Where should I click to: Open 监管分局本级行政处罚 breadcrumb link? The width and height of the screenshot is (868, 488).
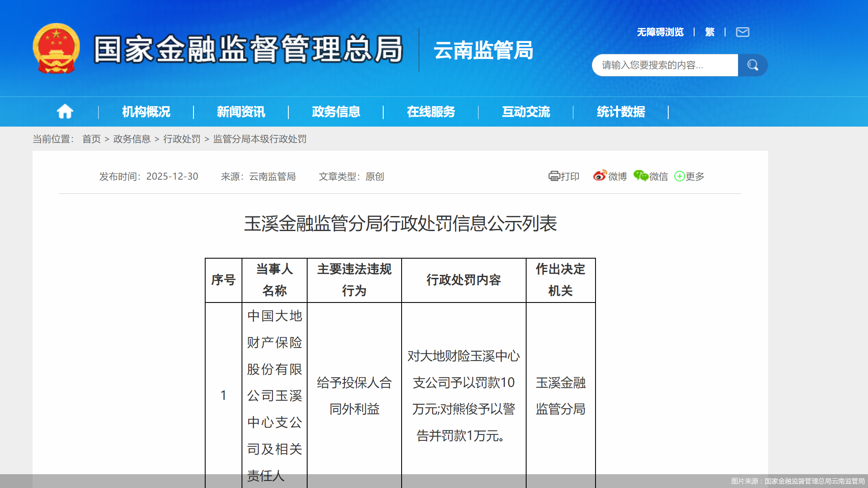point(260,139)
